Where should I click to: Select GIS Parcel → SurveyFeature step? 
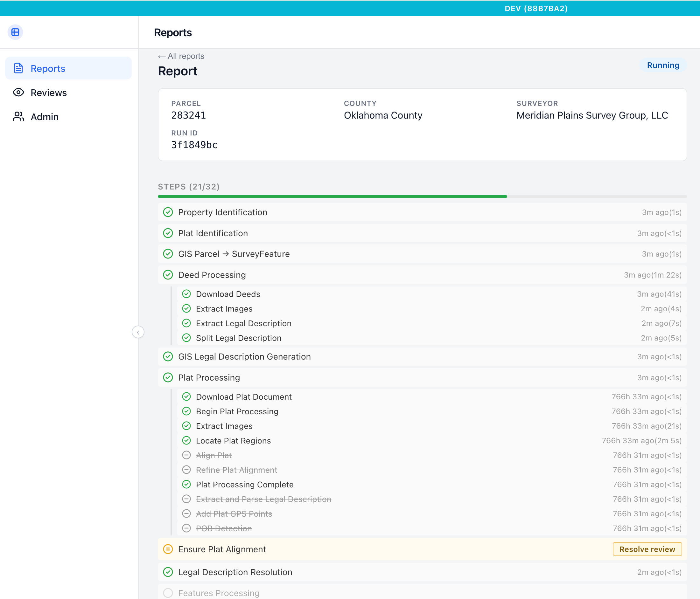[x=422, y=254]
